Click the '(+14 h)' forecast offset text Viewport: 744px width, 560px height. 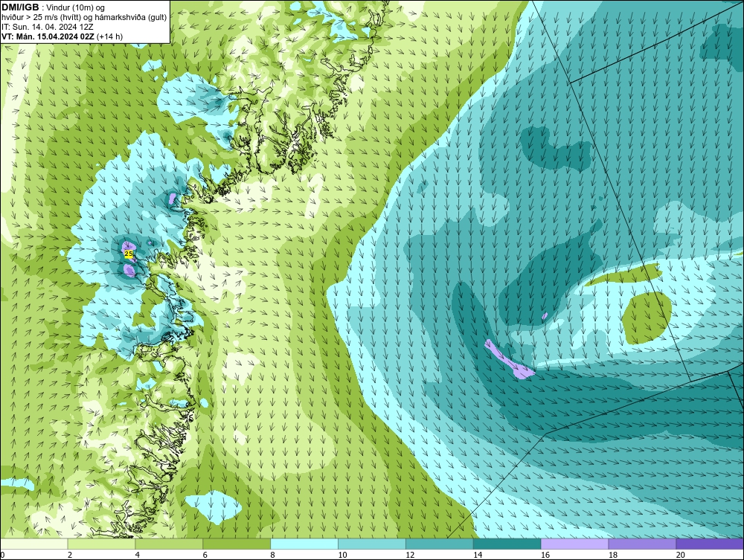coord(109,36)
